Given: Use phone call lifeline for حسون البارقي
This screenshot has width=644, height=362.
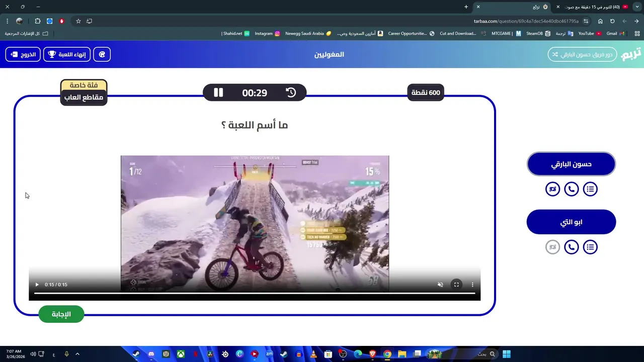Looking at the screenshot, I should (x=572, y=189).
